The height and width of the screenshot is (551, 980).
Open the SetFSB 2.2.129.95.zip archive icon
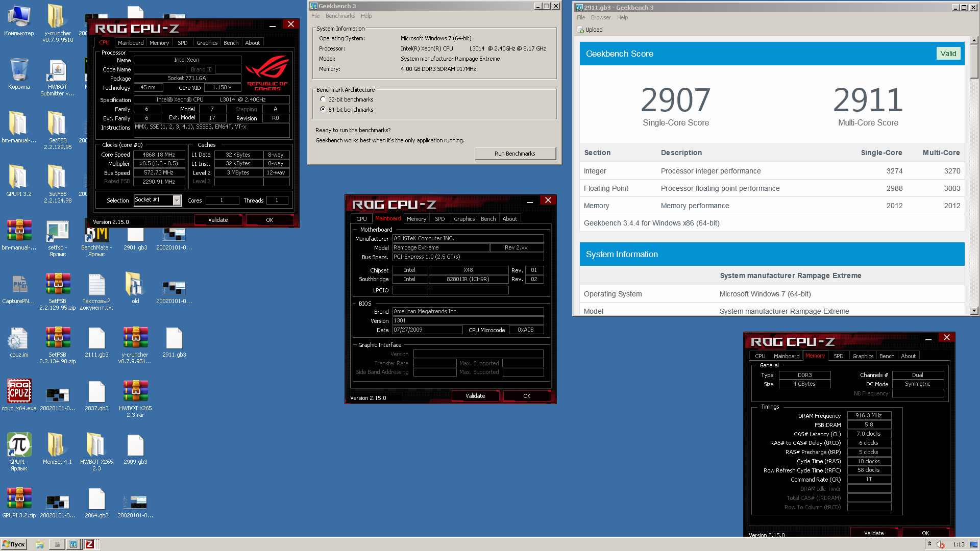point(58,292)
